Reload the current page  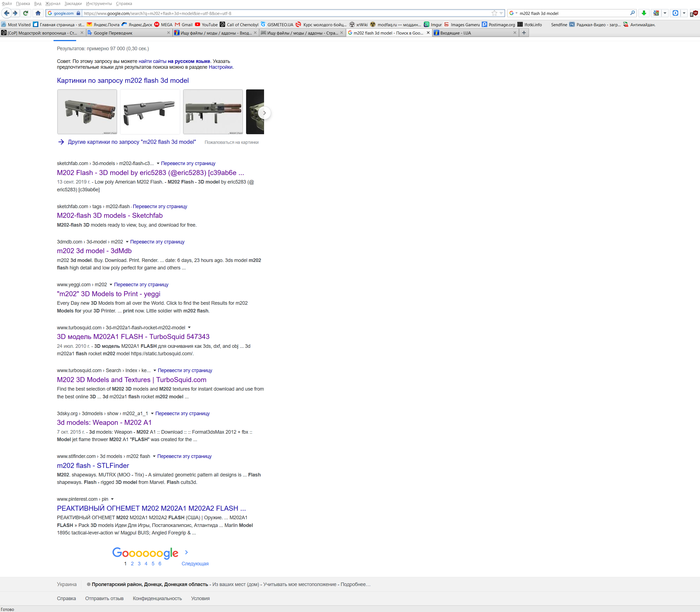click(26, 13)
